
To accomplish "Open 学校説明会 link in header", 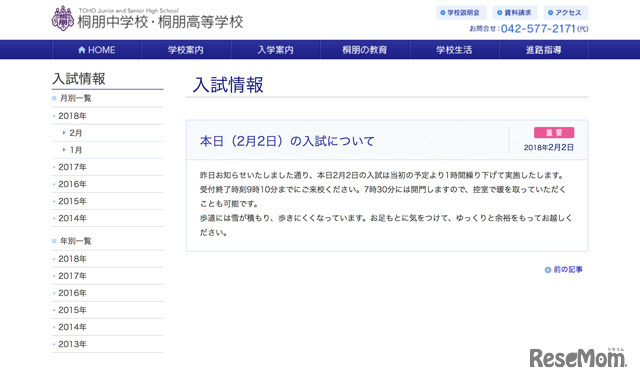I will click(461, 13).
